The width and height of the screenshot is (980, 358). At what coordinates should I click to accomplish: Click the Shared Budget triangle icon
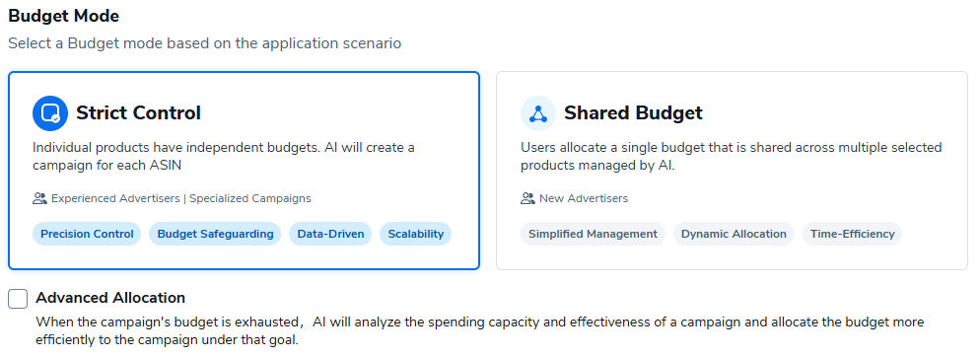[538, 113]
